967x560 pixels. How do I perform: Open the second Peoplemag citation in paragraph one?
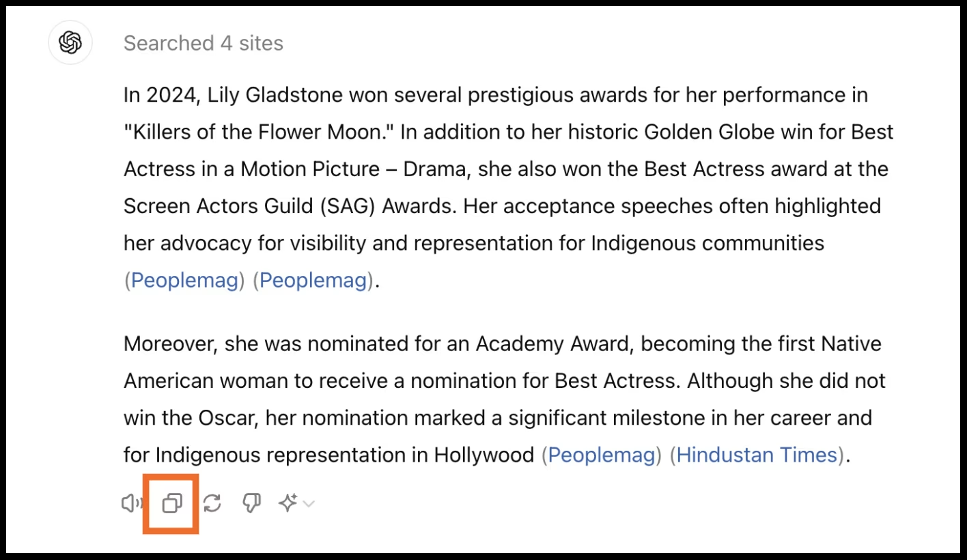pyautogui.click(x=313, y=280)
